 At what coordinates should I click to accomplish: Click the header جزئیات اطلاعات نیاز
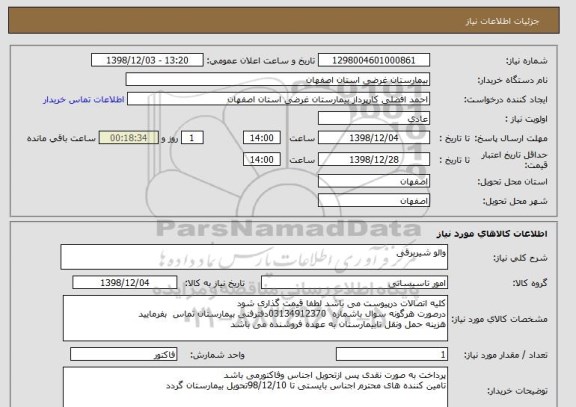502,21
